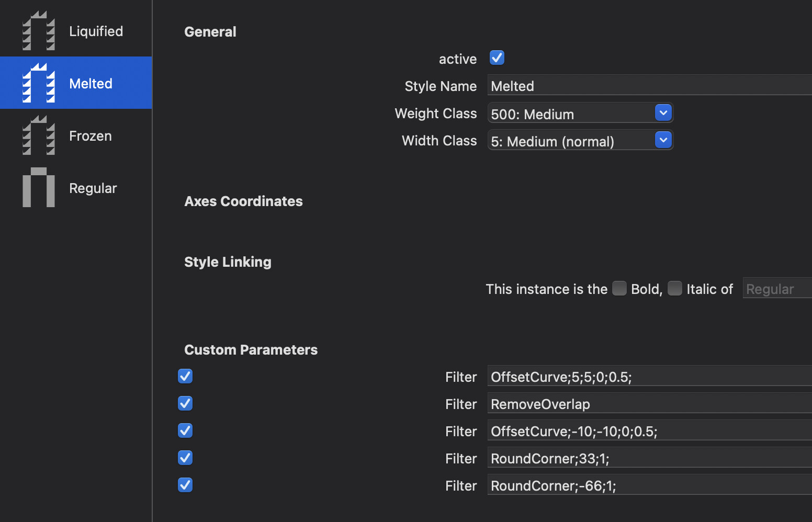This screenshot has height=522, width=812.
Task: Click the RemoveOverlap filter value field
Action: point(649,403)
